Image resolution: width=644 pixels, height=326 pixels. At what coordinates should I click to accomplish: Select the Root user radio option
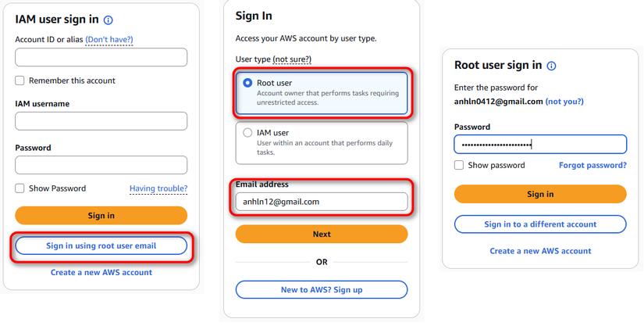coord(247,83)
